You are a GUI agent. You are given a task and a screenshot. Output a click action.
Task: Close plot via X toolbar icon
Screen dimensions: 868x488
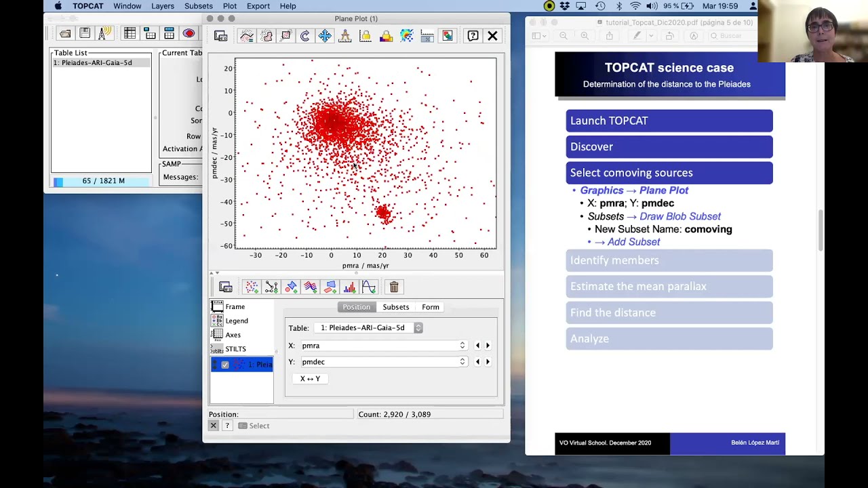coord(492,36)
